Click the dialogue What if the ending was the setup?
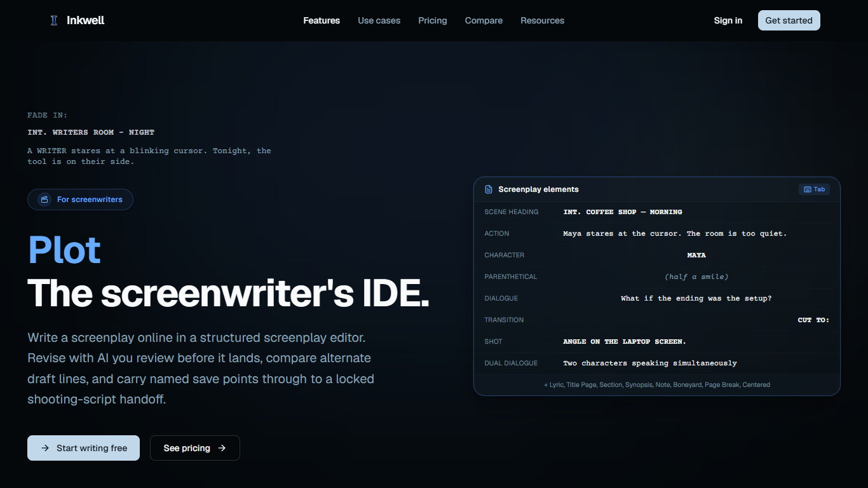The width and height of the screenshot is (868, 488). [x=696, y=299]
